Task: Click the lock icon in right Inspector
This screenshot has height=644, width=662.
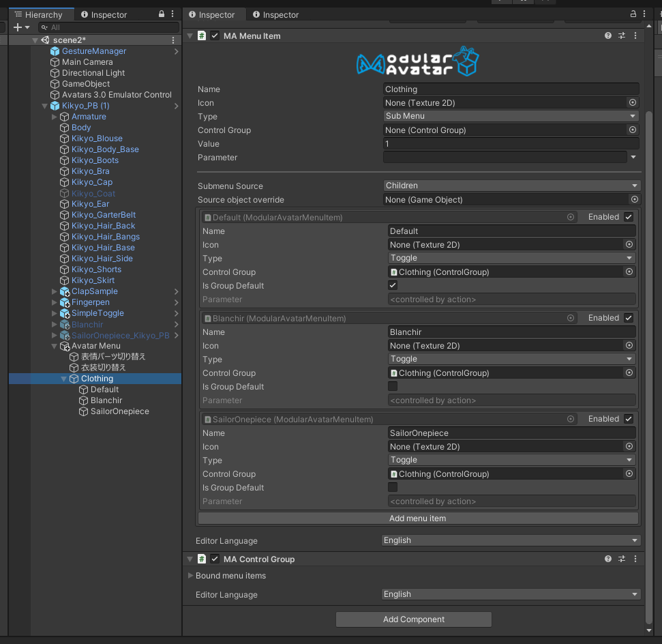Action: (633, 14)
